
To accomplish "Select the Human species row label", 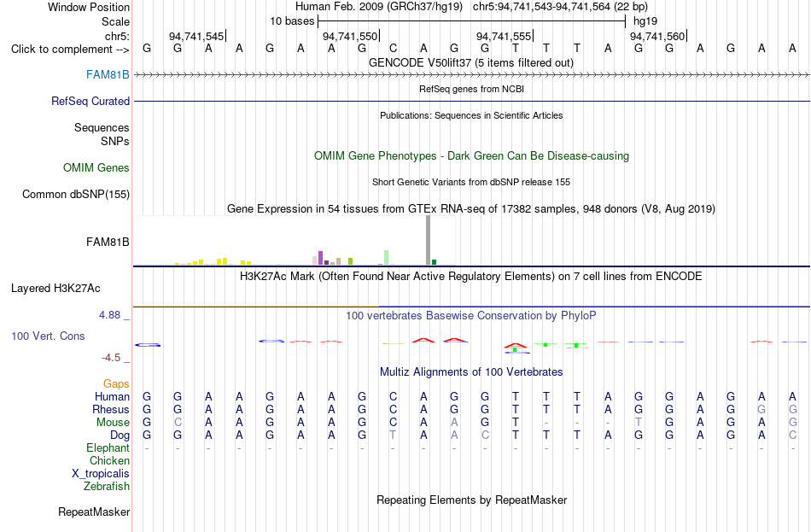I will tap(112, 396).
